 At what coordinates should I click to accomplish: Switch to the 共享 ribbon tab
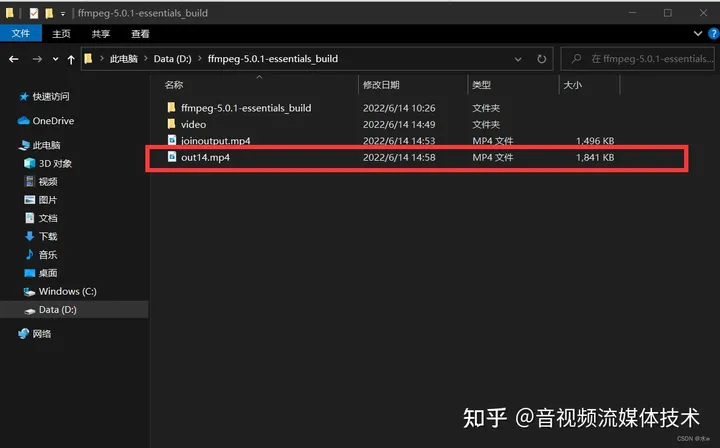(x=101, y=34)
